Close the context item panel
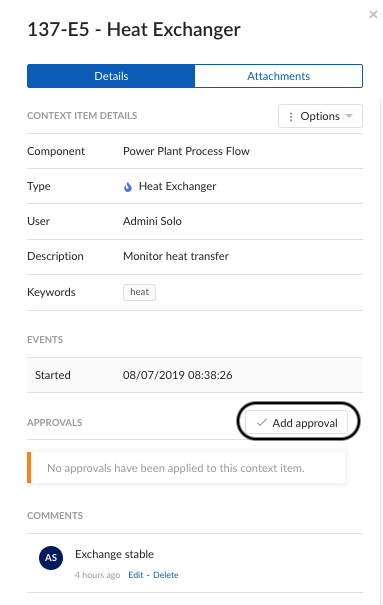 (373, 15)
